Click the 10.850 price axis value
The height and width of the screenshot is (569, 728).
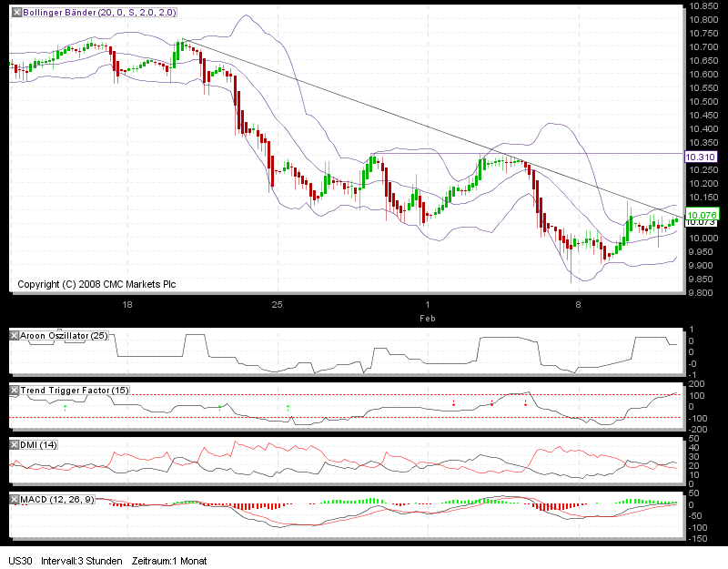pyautogui.click(x=703, y=6)
